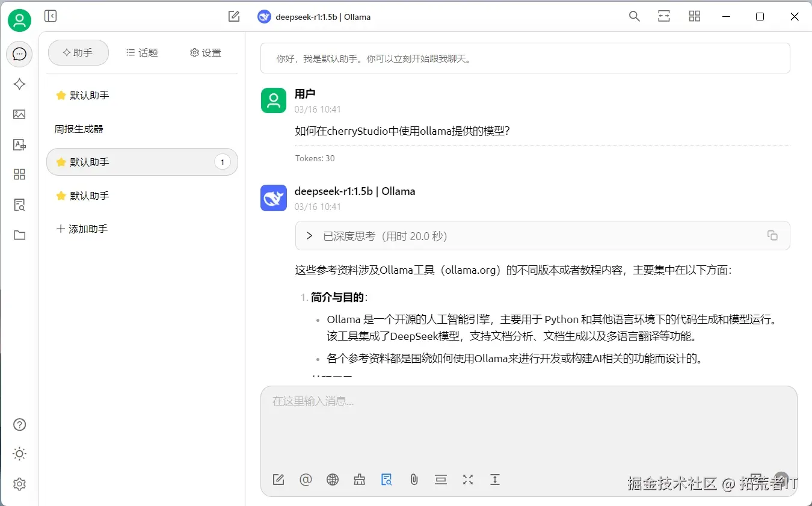Image resolution: width=812 pixels, height=506 pixels.
Task: Toggle knowledge base icon in input toolbar
Action: coord(387,480)
